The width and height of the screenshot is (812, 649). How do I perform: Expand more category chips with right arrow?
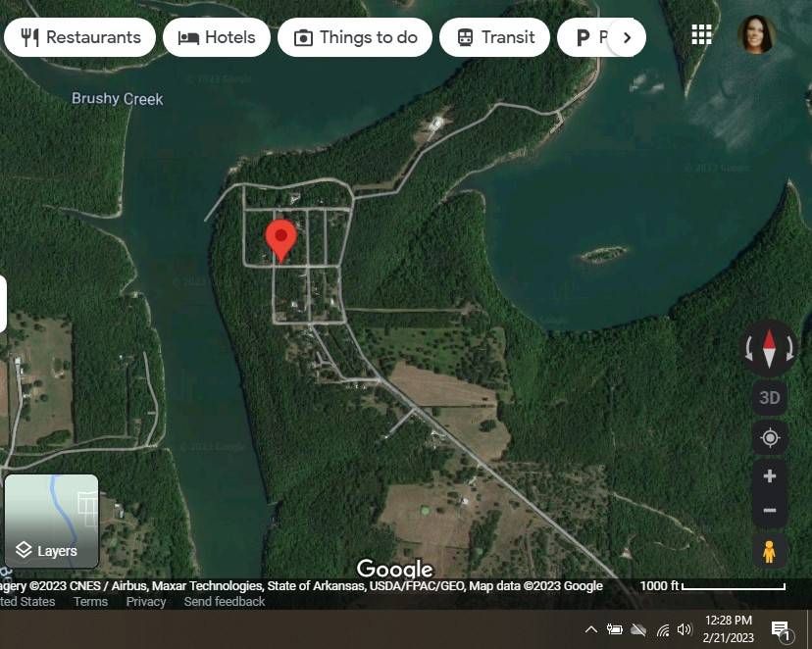click(627, 37)
